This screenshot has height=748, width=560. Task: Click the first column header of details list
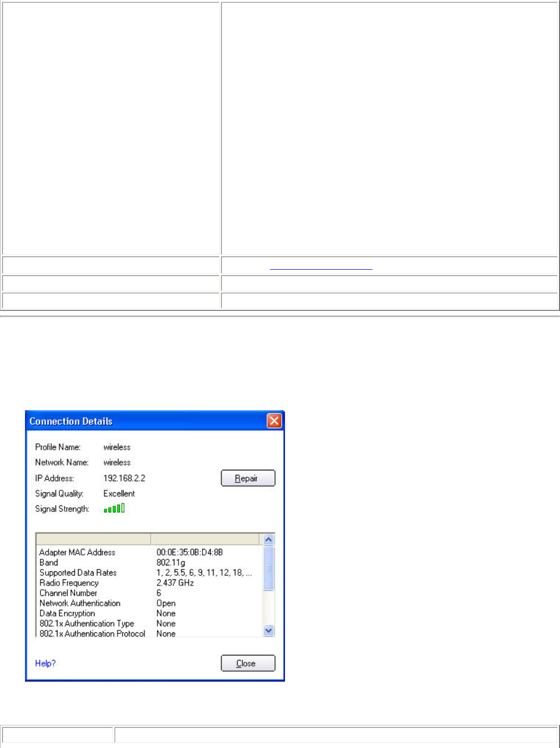pyautogui.click(x=93, y=539)
